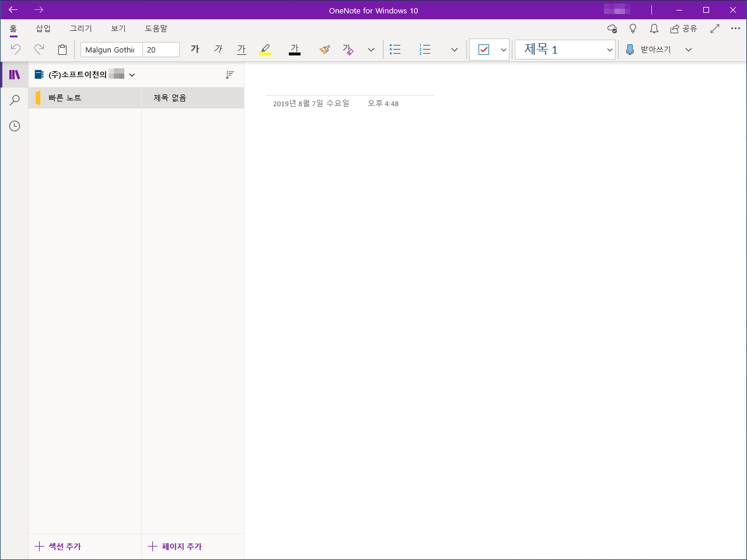
Task: Click the Dictation microphone icon
Action: [x=630, y=50]
